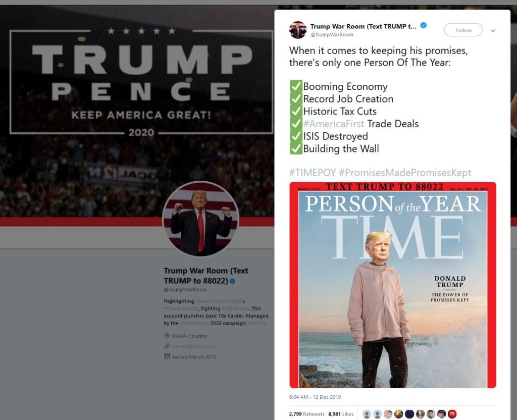The height and width of the screenshot is (420, 517).
Task: Click the red avatar at the end of likers
Action: coord(452,414)
